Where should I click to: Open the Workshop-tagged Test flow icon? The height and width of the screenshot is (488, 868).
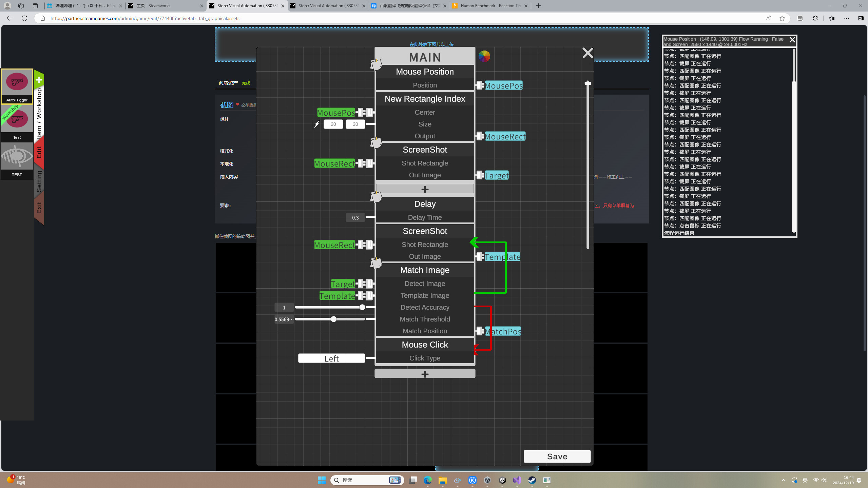coord(17,119)
